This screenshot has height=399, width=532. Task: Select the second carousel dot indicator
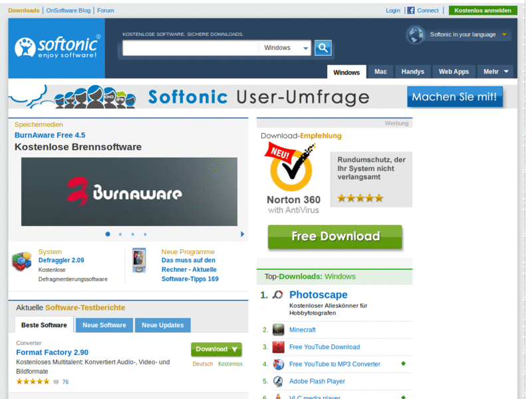[x=120, y=234]
